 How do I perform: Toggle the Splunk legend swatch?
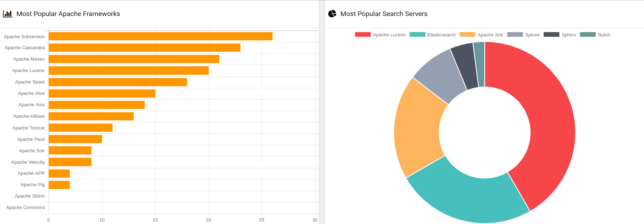(x=515, y=35)
